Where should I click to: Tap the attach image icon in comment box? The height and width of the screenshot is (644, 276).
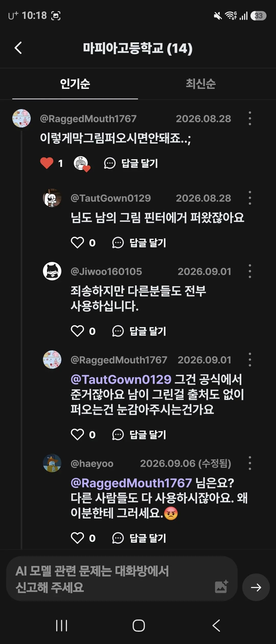222,586
